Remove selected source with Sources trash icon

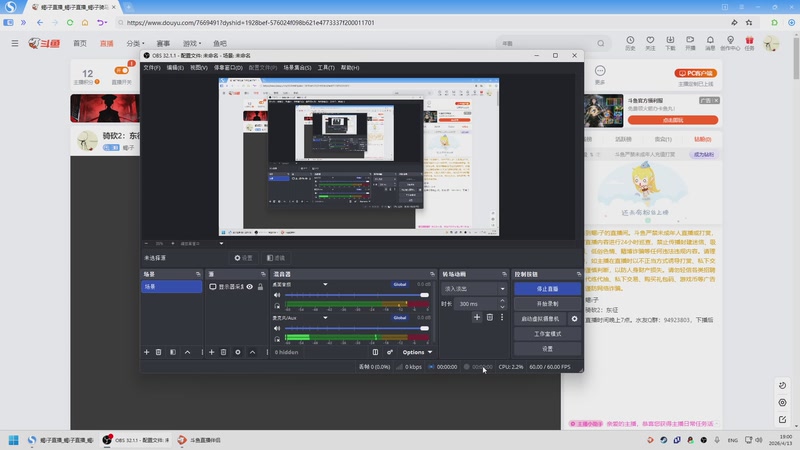(223, 352)
